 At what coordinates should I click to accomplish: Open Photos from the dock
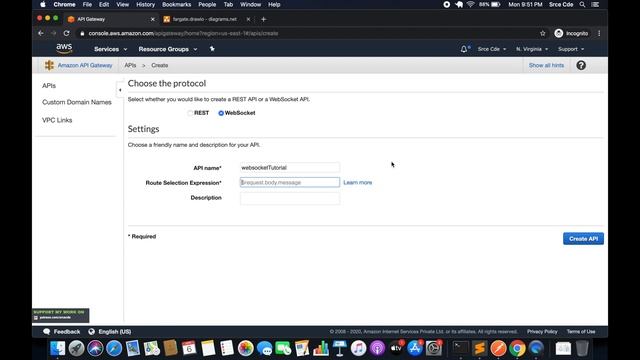click(x=246, y=348)
